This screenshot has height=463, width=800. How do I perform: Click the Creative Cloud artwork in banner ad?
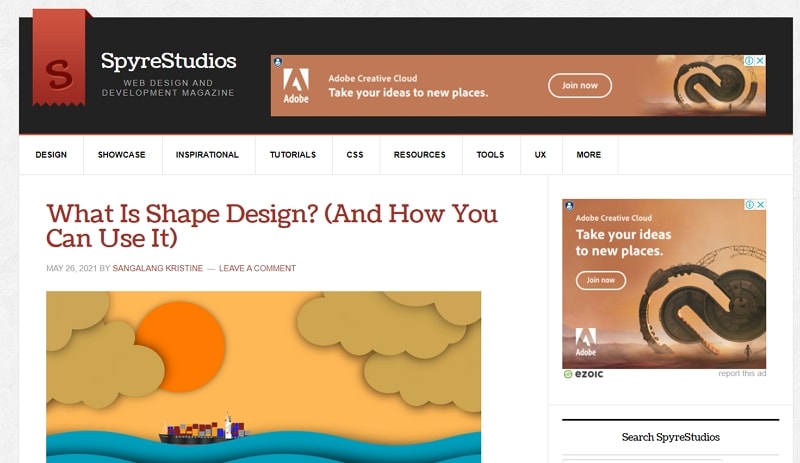(x=714, y=85)
